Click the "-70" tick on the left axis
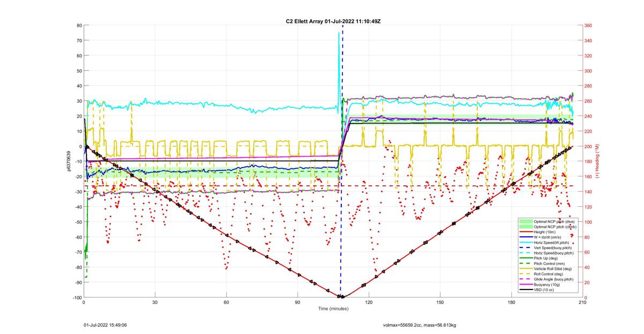 [x=78, y=252]
